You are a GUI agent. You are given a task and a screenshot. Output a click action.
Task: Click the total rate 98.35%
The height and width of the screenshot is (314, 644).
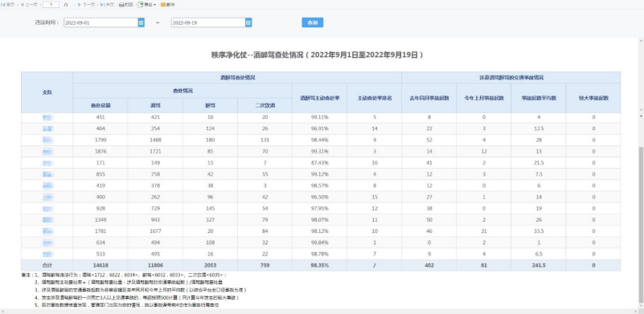(x=319, y=266)
